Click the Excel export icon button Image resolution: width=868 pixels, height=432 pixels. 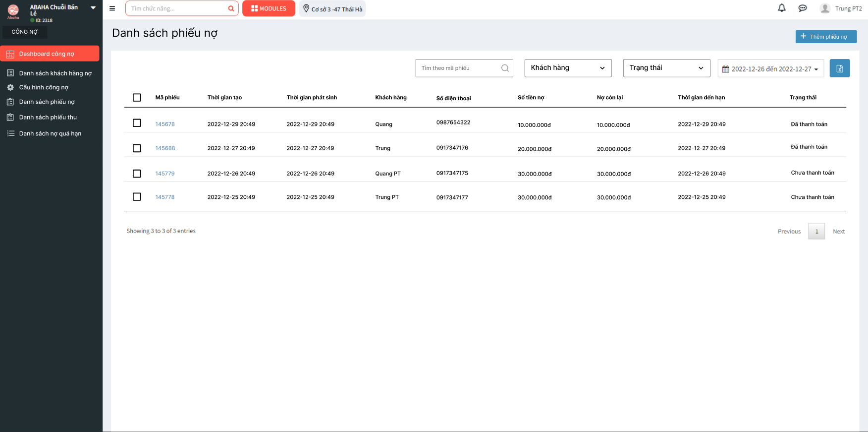pos(840,68)
